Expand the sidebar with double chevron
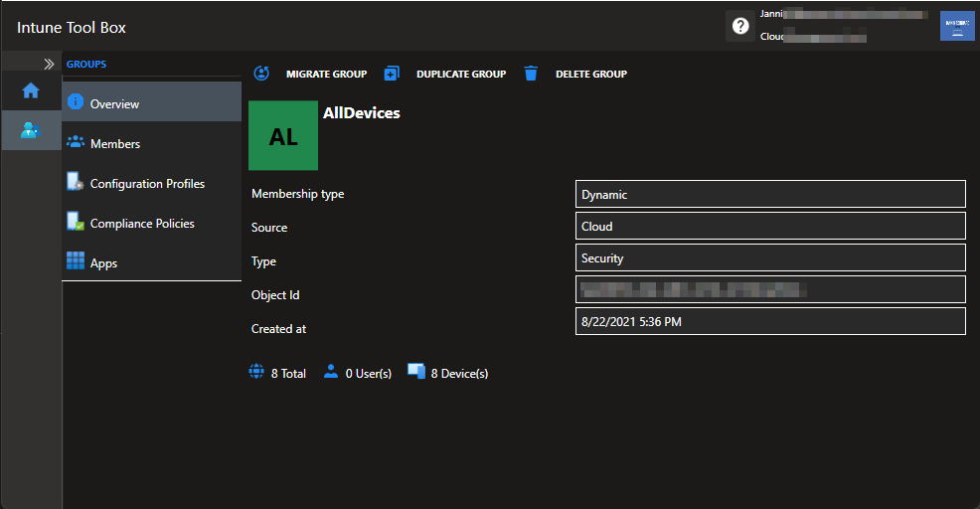This screenshot has height=509, width=980. coord(49,64)
